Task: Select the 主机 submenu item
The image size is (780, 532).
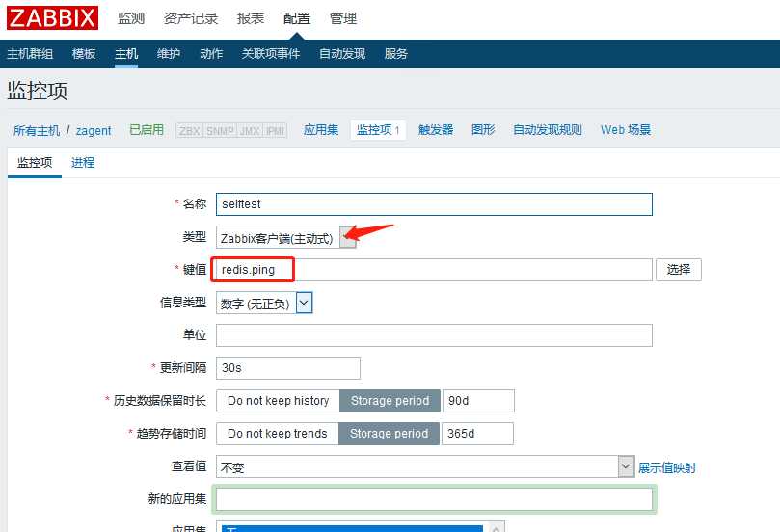Action: [x=126, y=54]
